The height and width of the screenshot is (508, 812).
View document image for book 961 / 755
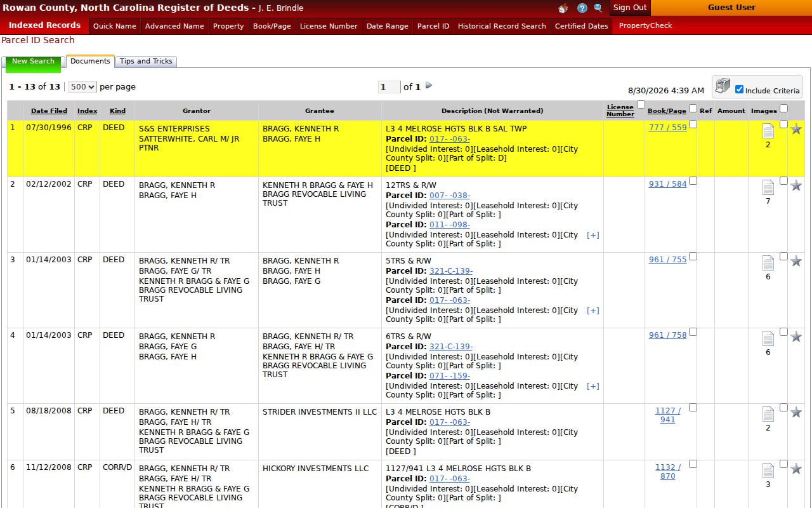(x=768, y=263)
